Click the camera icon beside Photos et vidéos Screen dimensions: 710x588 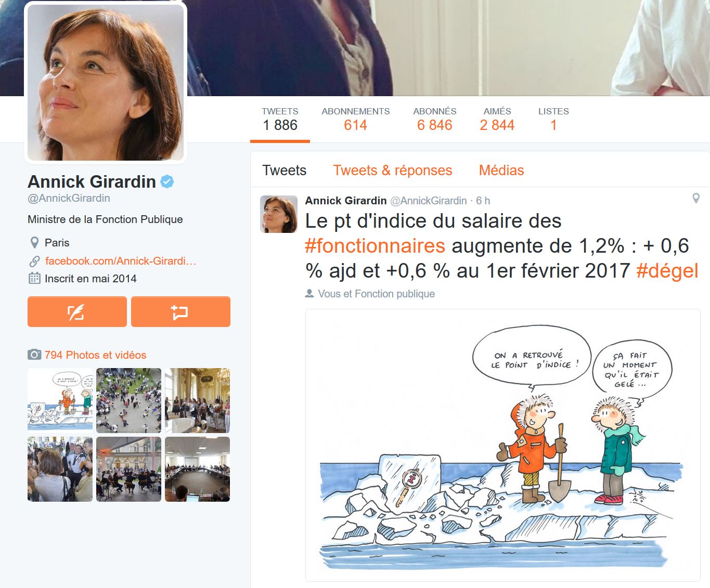coord(34,355)
